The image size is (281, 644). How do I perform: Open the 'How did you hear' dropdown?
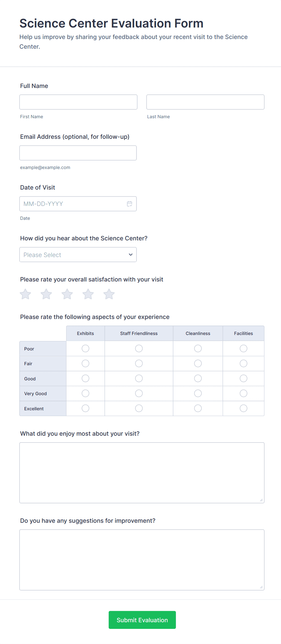78,255
